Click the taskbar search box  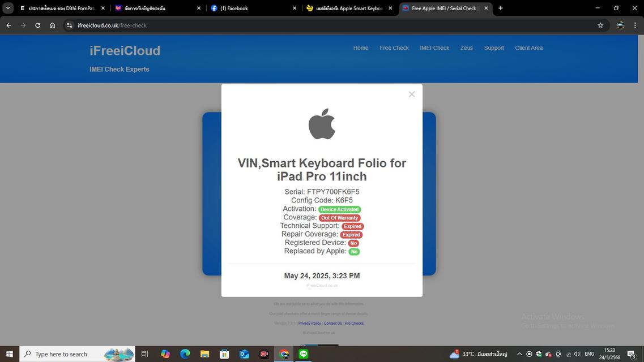(x=77, y=354)
